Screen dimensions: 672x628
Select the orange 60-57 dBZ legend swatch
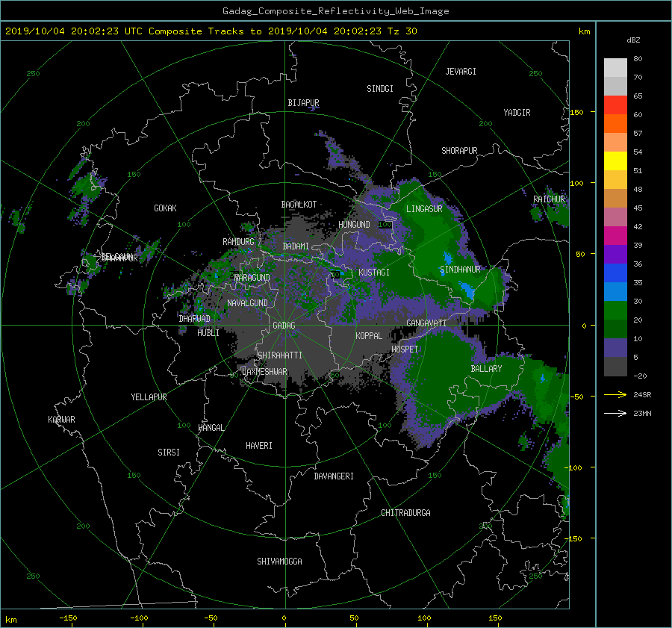(x=615, y=124)
